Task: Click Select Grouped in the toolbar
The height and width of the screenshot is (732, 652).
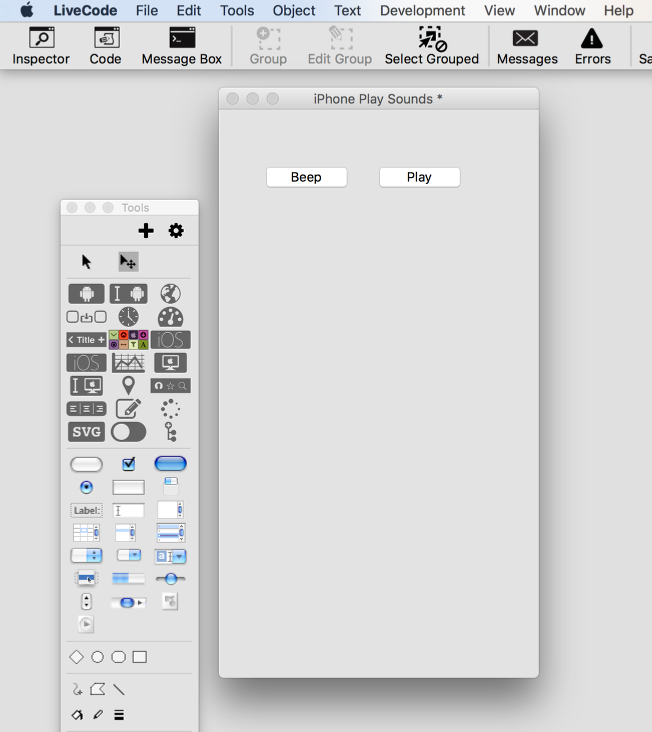Action: click(x=432, y=46)
